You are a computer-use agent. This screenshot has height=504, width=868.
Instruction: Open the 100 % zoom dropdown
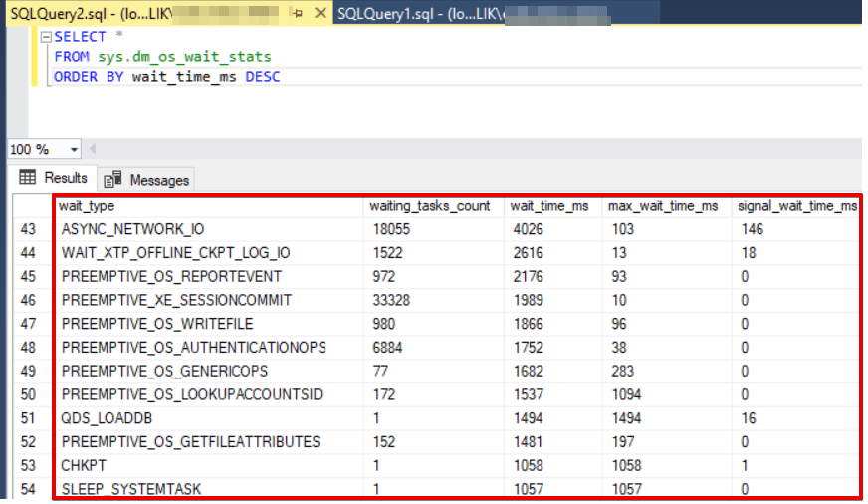pos(73,149)
